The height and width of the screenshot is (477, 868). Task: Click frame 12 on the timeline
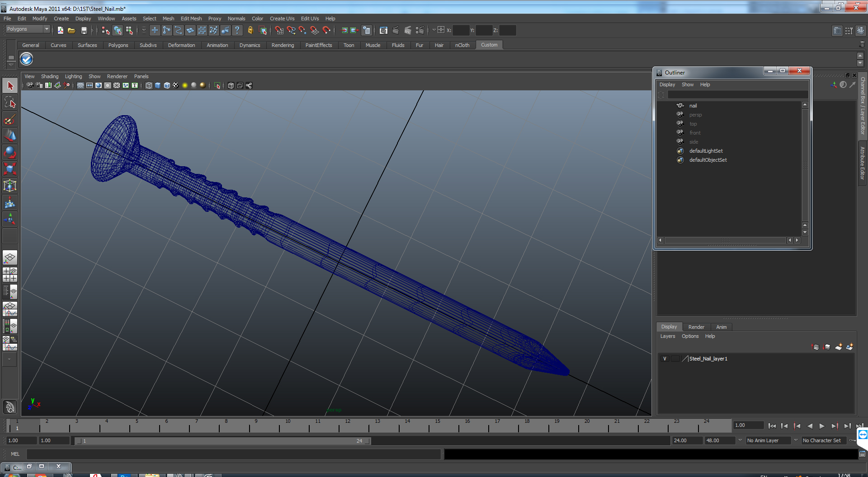coord(348,426)
